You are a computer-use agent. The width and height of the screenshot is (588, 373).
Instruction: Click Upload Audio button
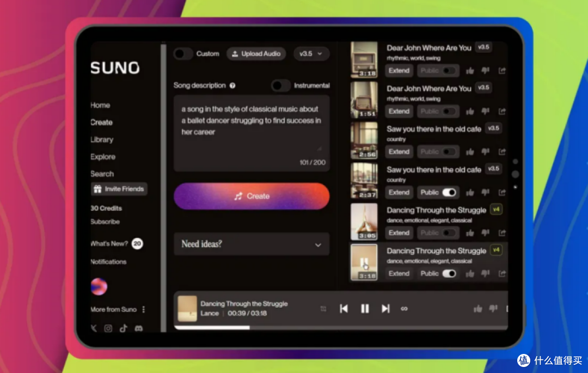tap(256, 53)
